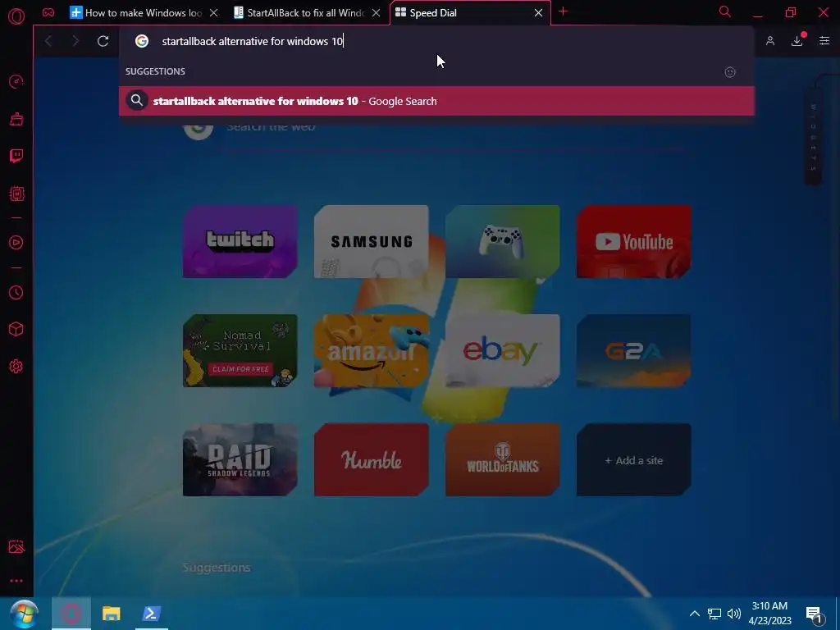Open the Windows Start button
Screen dimensions: 840x630
pos(24,614)
